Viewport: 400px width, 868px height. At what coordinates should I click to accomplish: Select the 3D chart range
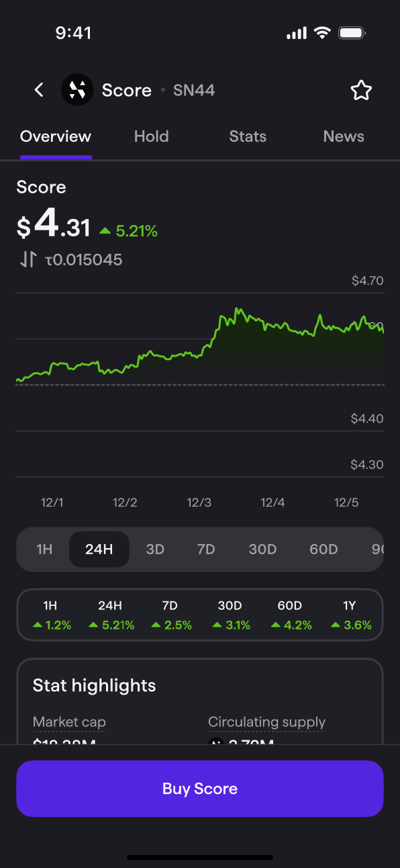[155, 550]
